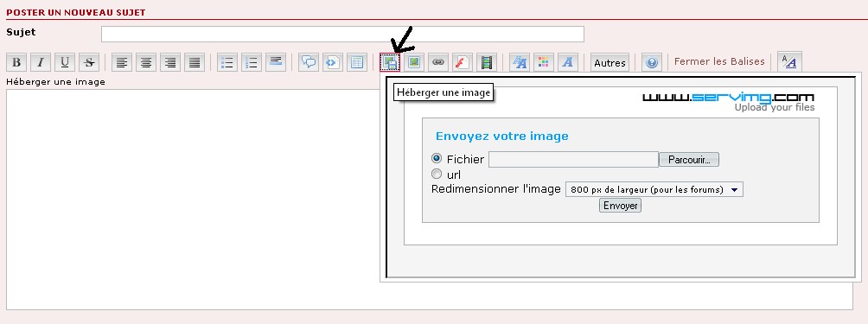Toggle Bold formatting button

(x=16, y=62)
